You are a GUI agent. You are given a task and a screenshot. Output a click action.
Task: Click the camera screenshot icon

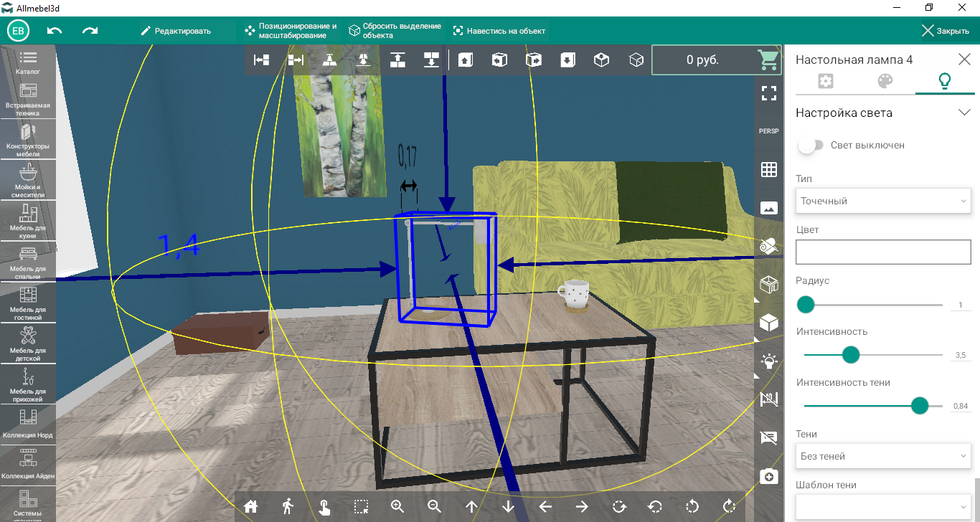pos(769,476)
